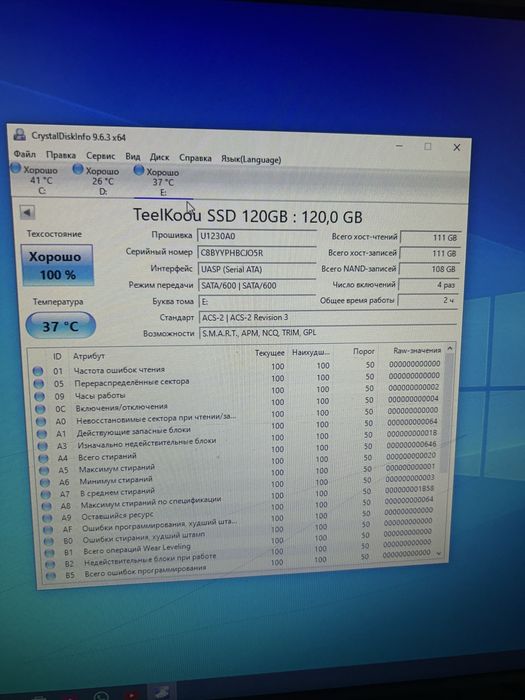Viewport: 525px width, 700px height.
Task: Click the Атрибут column header
Action: [88, 356]
